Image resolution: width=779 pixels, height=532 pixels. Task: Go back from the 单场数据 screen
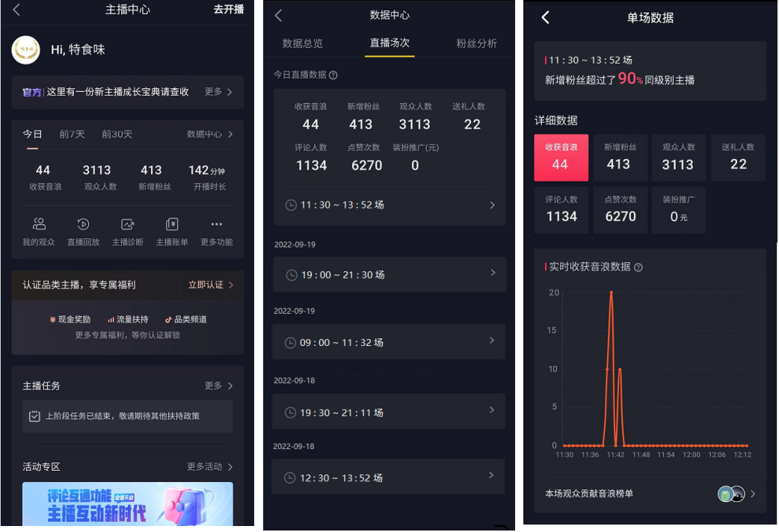[x=546, y=17]
